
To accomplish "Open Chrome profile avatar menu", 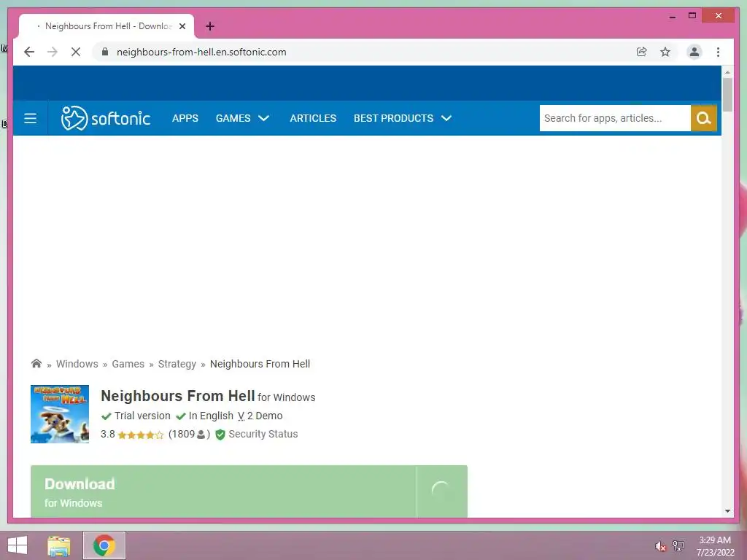I will [x=694, y=52].
